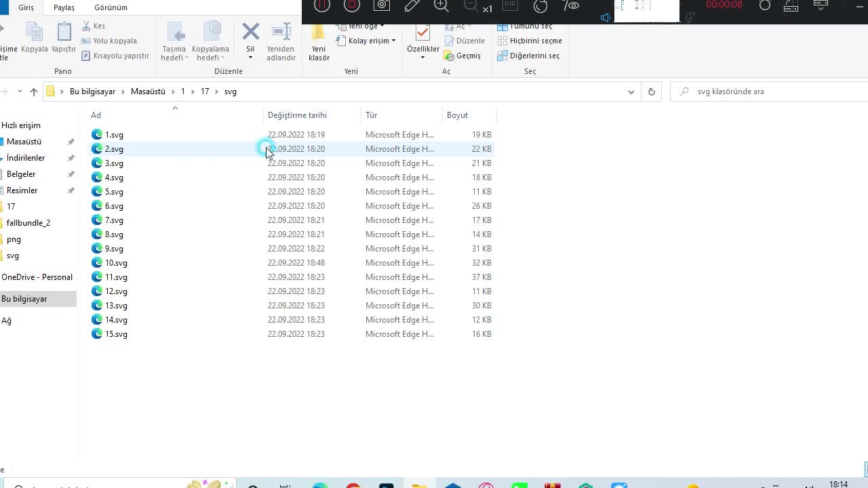Open the Kolay erişim dropdown

366,41
